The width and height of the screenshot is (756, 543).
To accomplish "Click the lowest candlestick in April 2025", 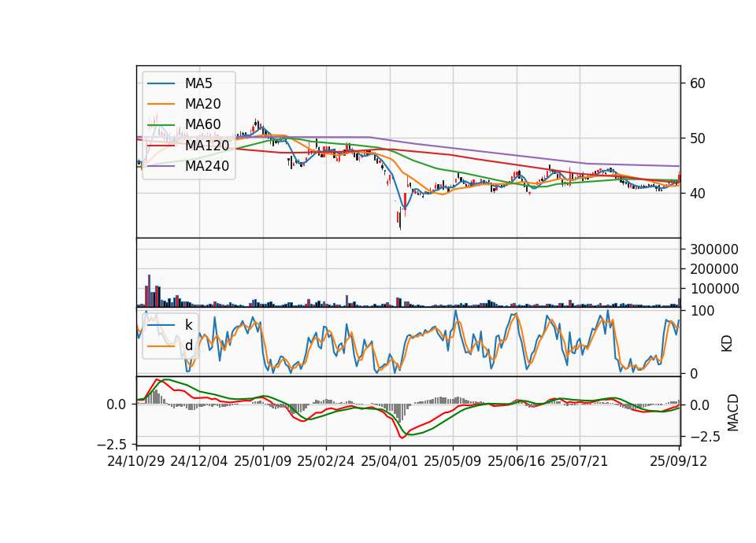I will [400, 220].
